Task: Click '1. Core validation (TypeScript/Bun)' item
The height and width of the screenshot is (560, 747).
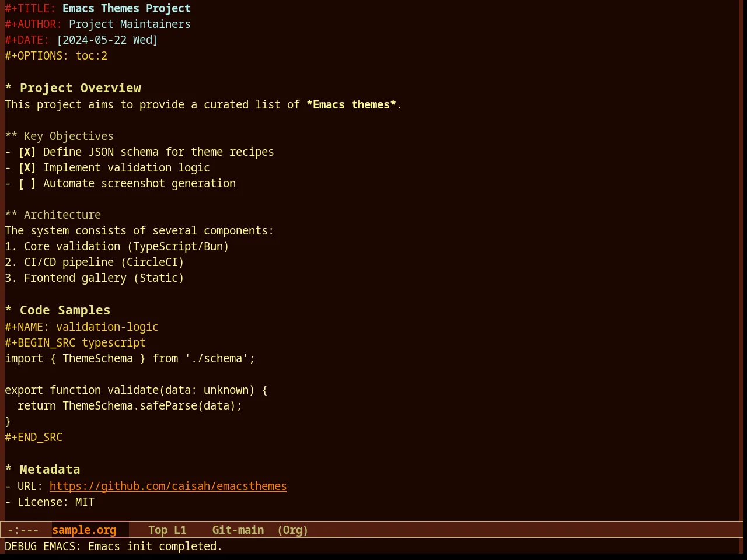Action: (x=117, y=247)
